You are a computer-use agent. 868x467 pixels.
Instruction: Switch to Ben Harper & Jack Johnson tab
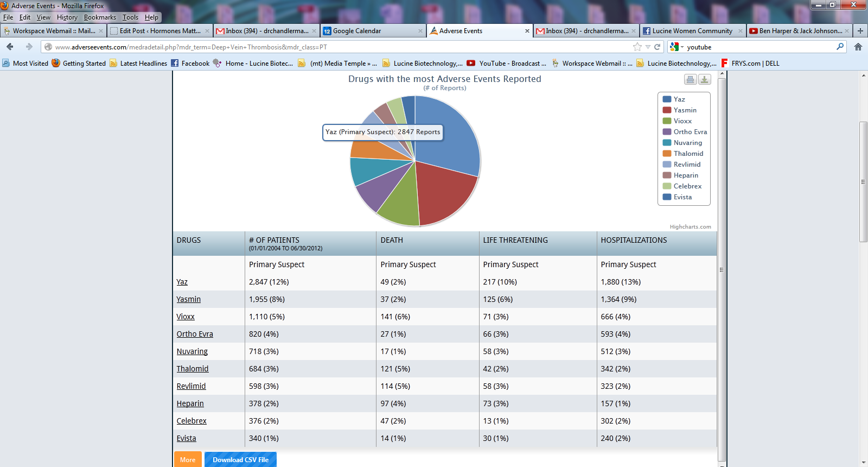tap(799, 31)
